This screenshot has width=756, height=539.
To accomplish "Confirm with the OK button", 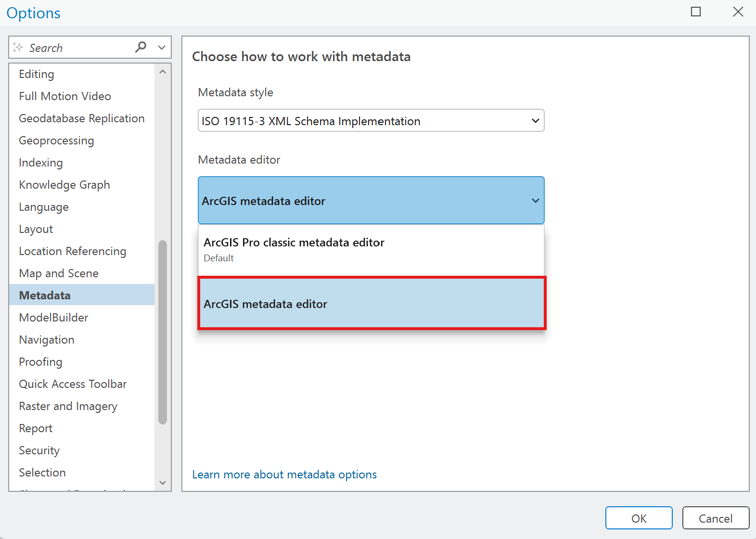I will [639, 518].
